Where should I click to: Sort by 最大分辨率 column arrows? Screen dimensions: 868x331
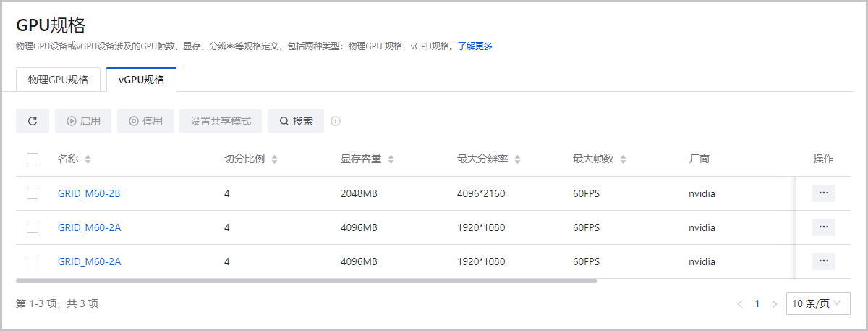pos(518,159)
